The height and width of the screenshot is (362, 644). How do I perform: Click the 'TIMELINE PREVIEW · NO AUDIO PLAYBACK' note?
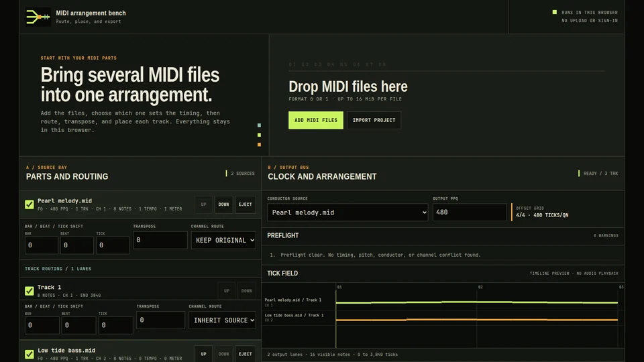coord(574,274)
